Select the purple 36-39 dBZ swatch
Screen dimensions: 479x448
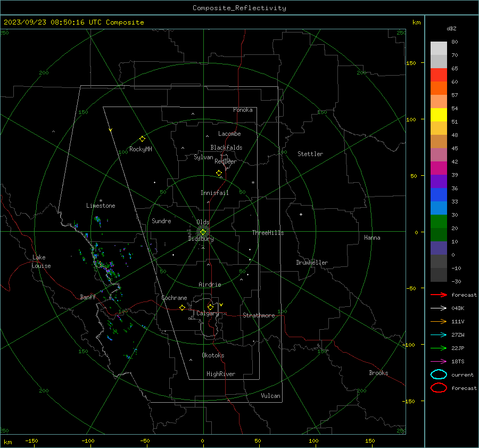click(x=439, y=182)
